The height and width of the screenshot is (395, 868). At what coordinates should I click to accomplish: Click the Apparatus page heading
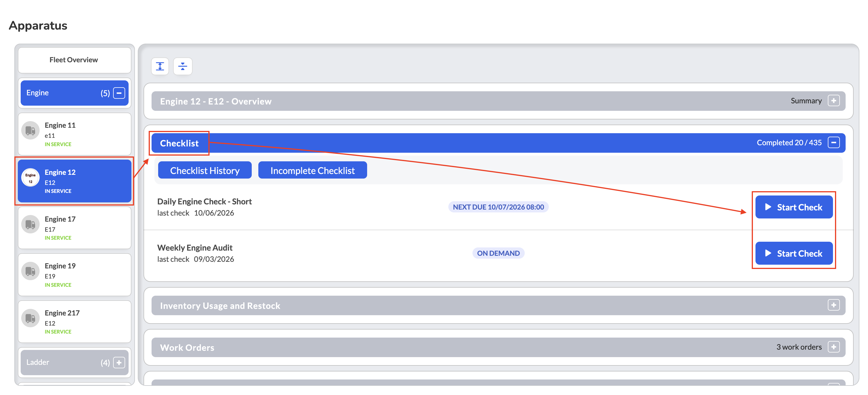38,26
